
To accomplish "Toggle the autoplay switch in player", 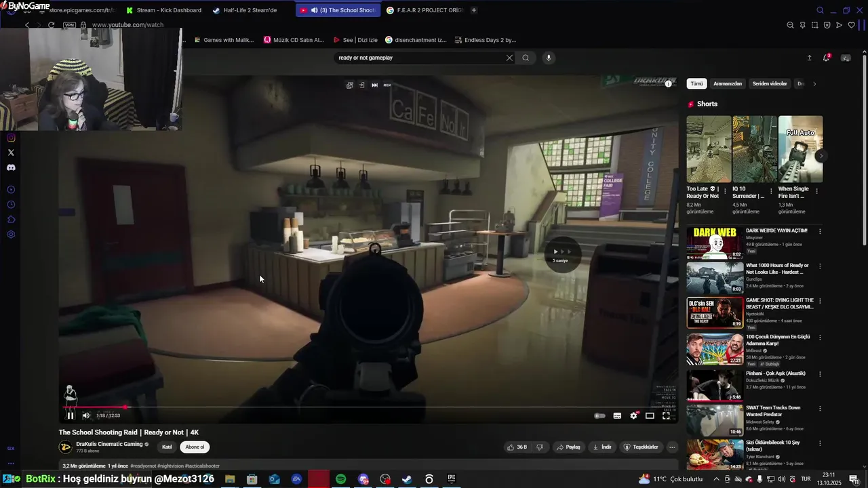I will pyautogui.click(x=599, y=415).
